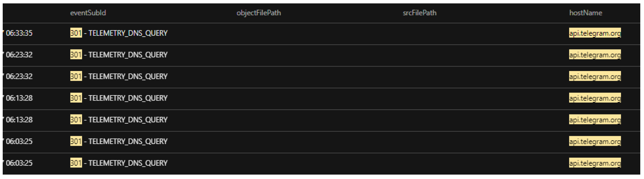Click TELEMETRY_DNS_QUERY in the upper 06:03:25 row
This screenshot has width=644, height=179.
tap(128, 141)
